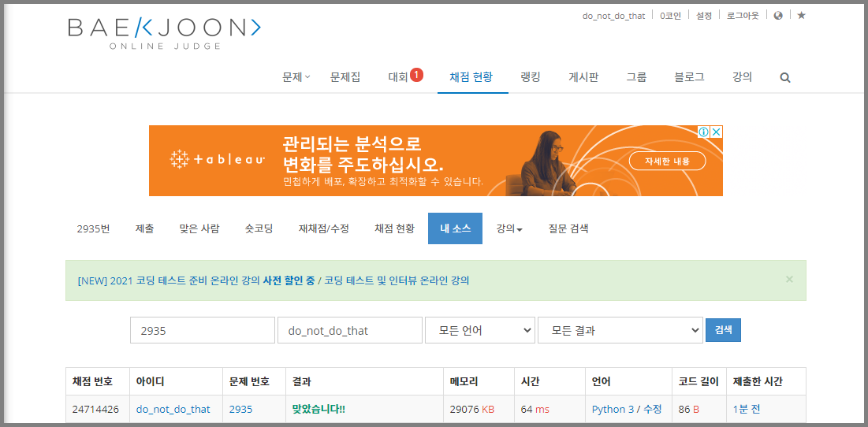Click the globe language icon

tap(778, 16)
